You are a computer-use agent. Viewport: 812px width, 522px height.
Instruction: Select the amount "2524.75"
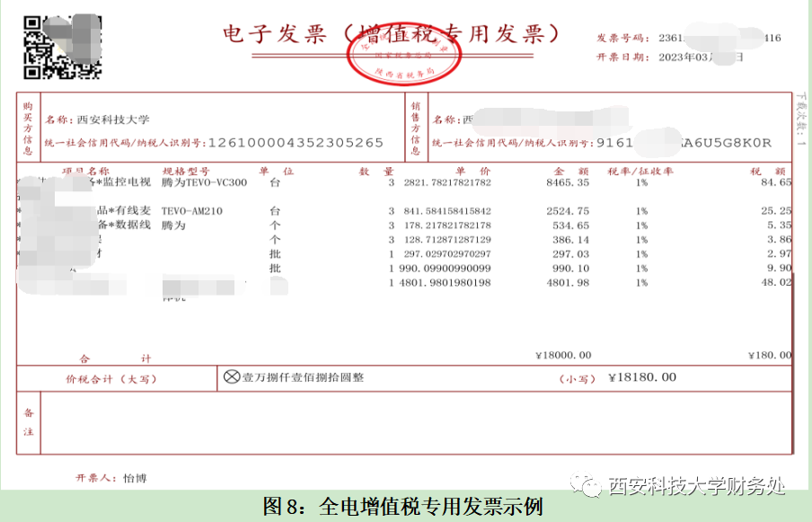[568, 211]
